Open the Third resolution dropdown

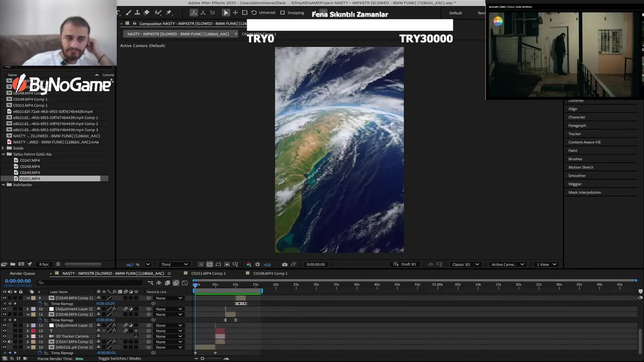[x=174, y=264]
